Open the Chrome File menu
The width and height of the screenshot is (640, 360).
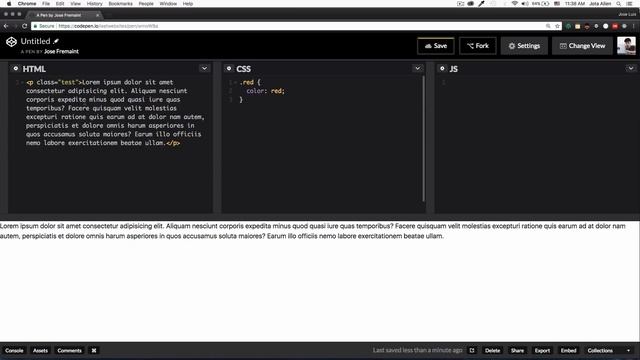(46, 4)
